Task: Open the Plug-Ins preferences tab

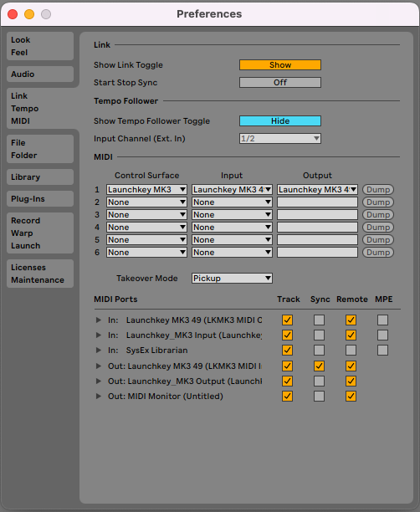Action: tap(40, 198)
